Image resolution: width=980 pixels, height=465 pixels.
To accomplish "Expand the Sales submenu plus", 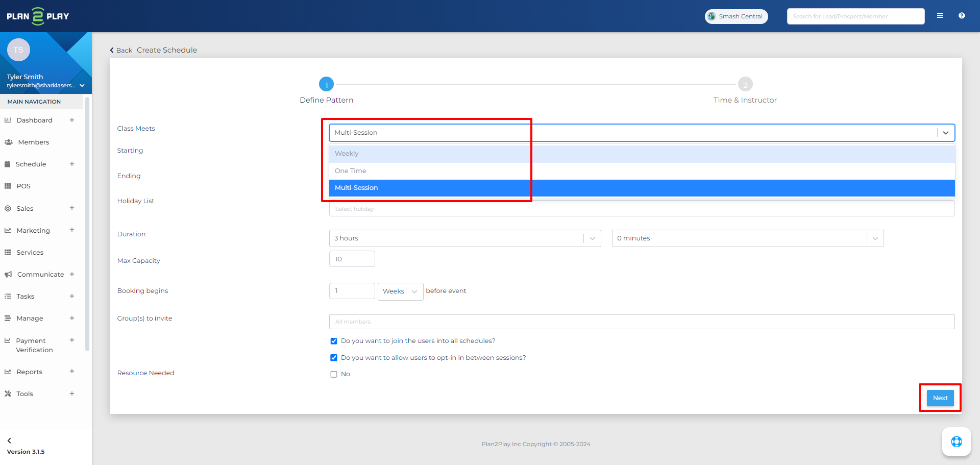I will (72, 208).
